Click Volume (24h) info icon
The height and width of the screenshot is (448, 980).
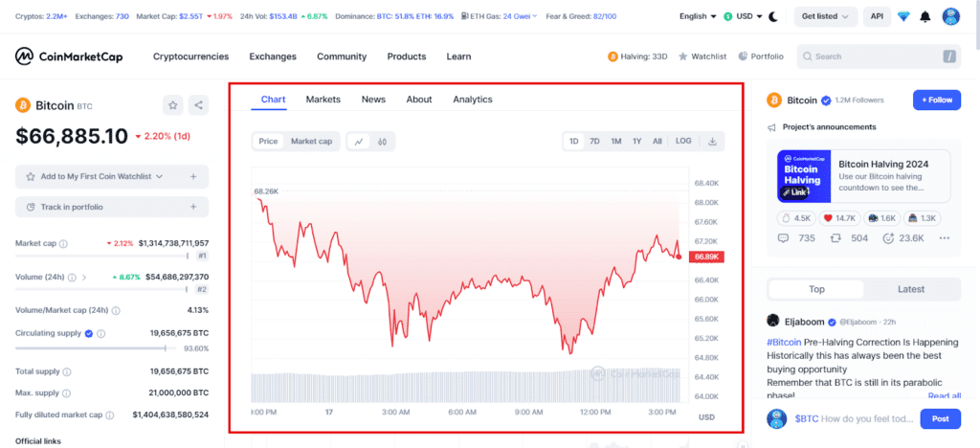point(72,277)
